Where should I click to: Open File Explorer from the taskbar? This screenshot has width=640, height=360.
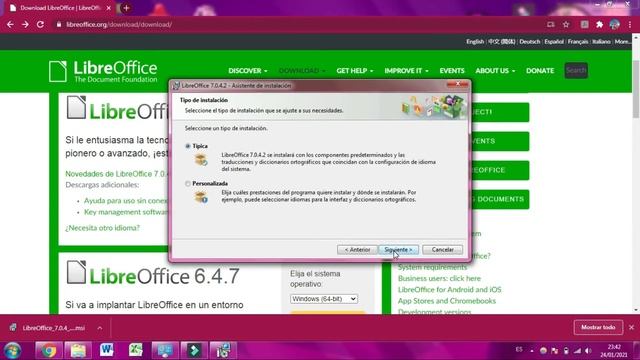coord(78,351)
